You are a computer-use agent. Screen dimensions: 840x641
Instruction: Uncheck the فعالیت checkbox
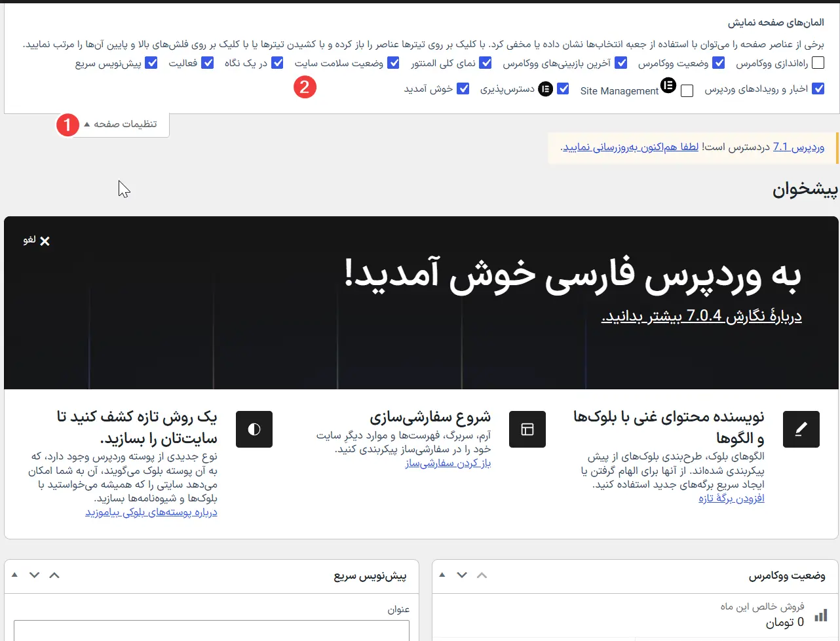(x=208, y=63)
